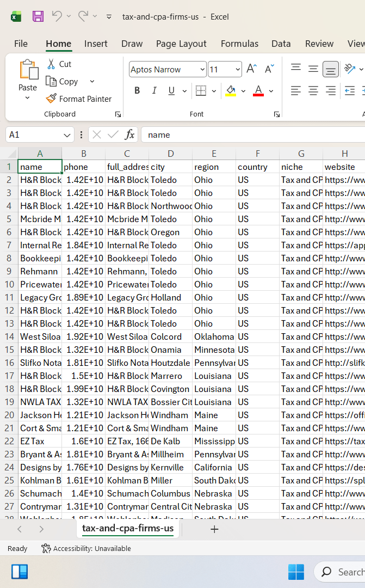Click previous sheet navigation arrow
The height and width of the screenshot is (588, 365).
[20, 529]
